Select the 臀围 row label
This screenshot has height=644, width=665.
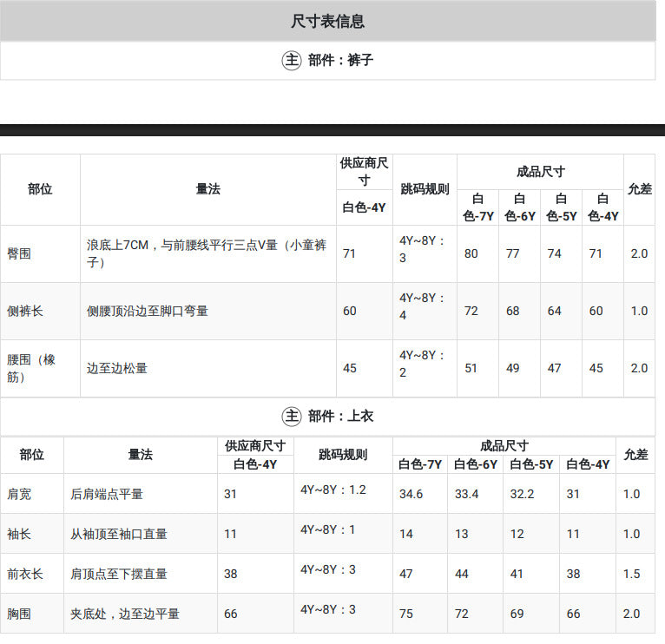(x=19, y=253)
